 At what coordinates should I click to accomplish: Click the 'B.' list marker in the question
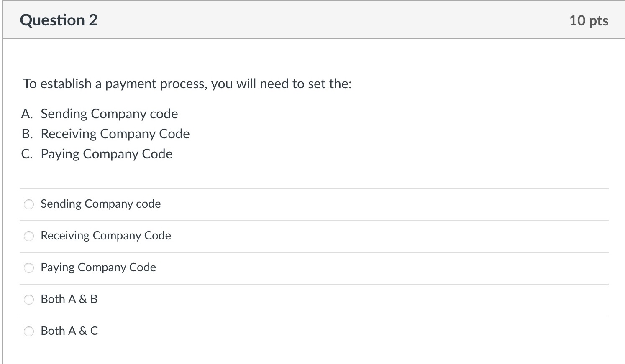click(27, 134)
